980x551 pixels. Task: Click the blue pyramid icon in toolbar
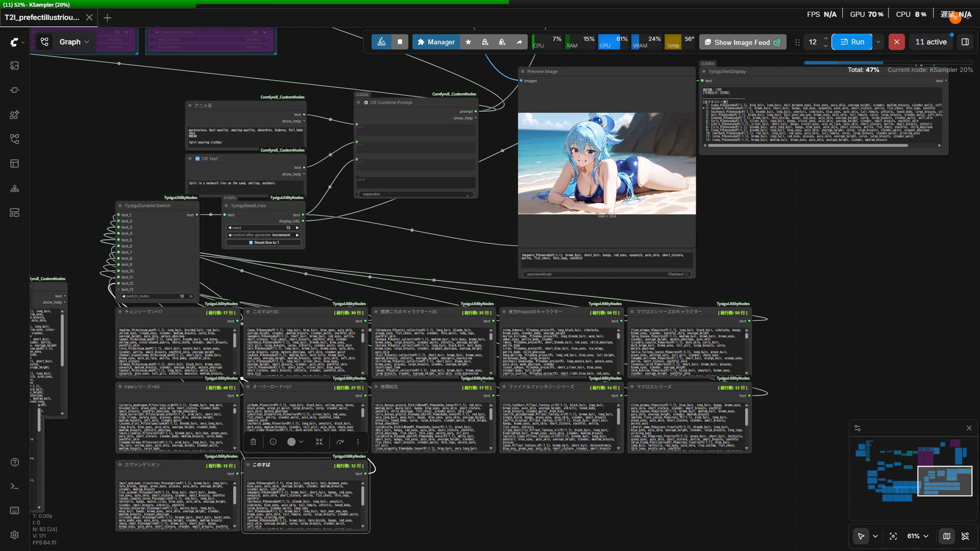[x=381, y=42]
